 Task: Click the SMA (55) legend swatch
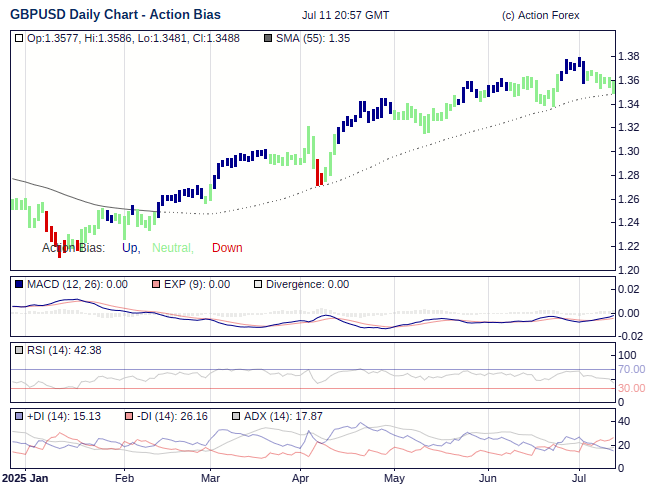[x=268, y=38]
